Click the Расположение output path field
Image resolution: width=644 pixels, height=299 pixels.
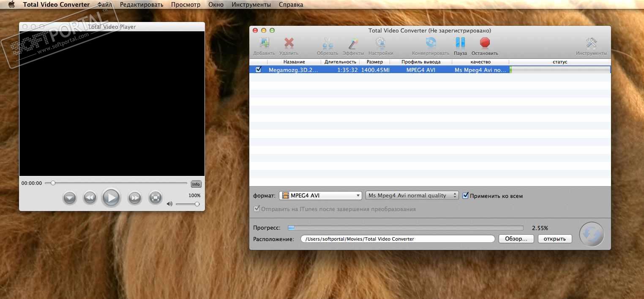pos(398,239)
